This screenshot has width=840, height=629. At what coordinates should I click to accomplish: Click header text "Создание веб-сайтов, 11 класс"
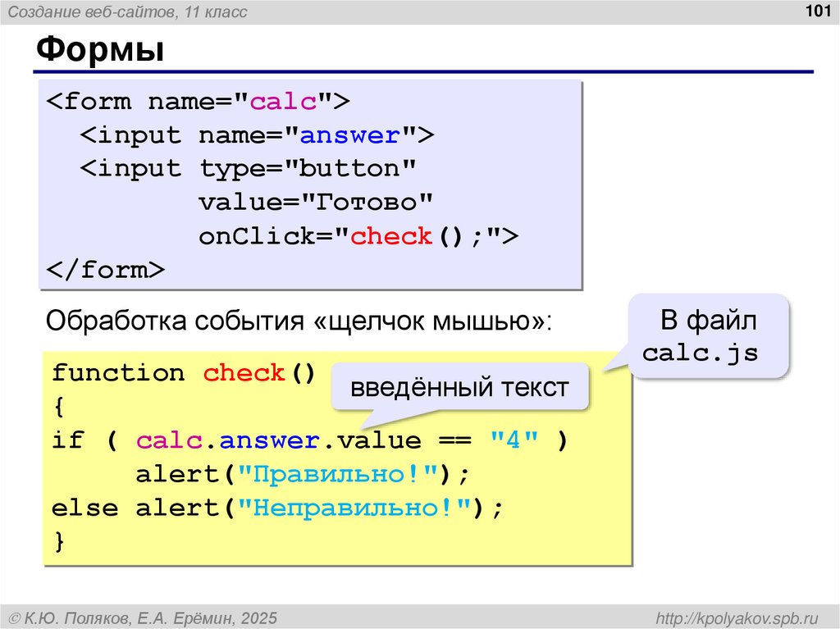tap(127, 11)
